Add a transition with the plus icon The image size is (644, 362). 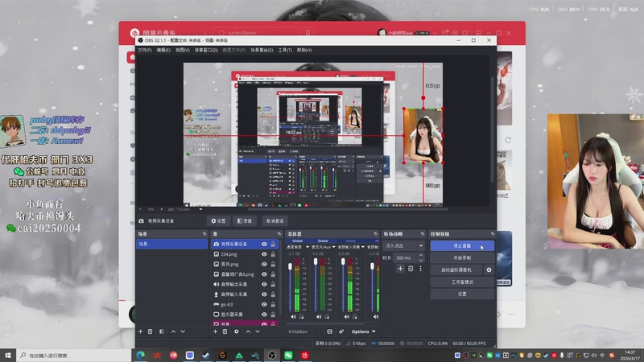(400, 269)
